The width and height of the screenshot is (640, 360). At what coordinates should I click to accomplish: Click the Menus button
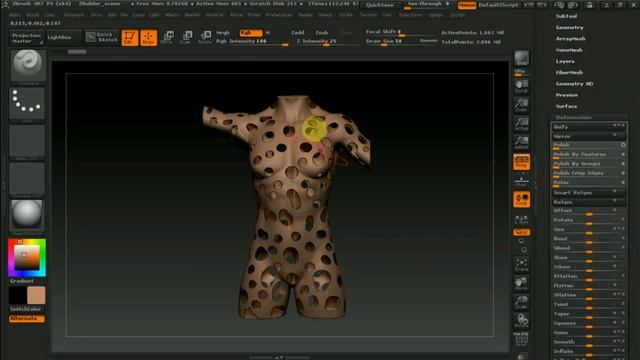point(467,5)
